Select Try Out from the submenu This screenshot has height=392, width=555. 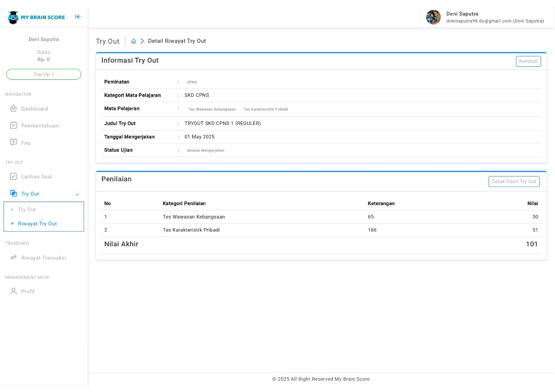pos(27,209)
